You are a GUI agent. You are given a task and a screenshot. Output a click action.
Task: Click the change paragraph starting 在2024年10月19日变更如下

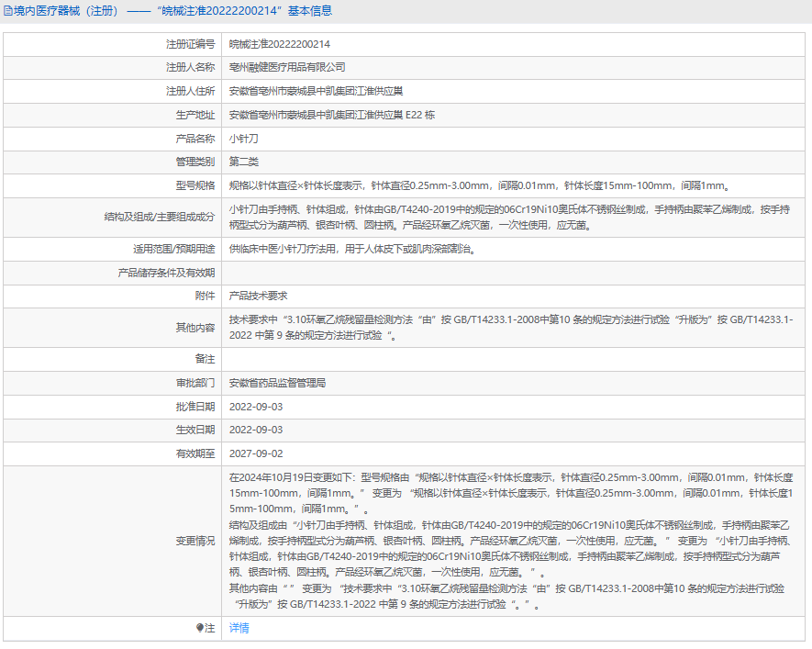(511, 493)
